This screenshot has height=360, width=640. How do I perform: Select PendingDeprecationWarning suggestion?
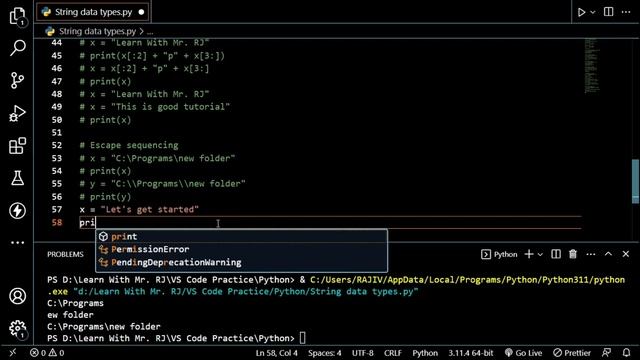click(x=241, y=262)
